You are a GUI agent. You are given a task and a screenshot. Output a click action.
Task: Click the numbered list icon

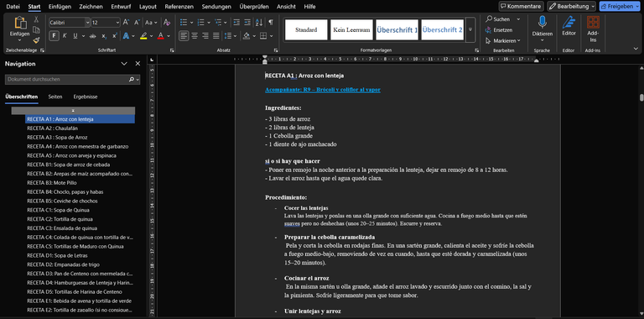pyautogui.click(x=201, y=22)
